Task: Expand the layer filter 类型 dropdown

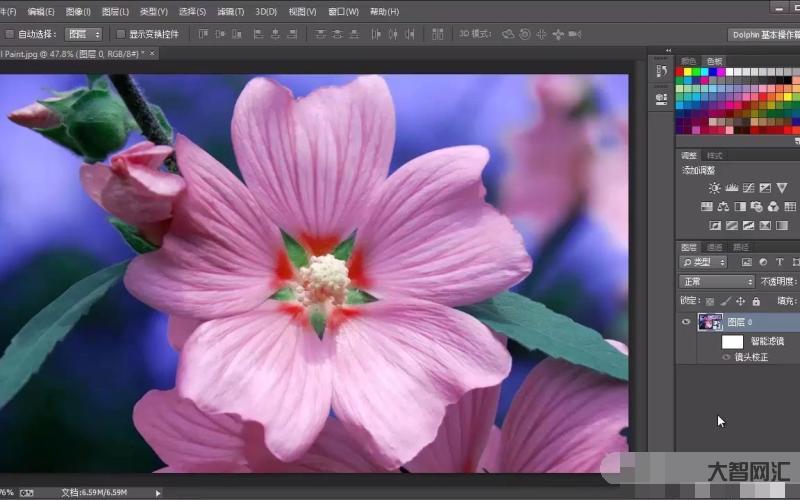Action: [703, 262]
